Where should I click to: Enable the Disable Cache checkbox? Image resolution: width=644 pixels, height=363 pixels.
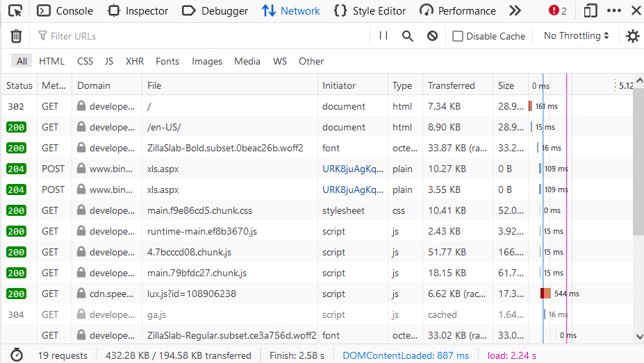click(x=458, y=36)
